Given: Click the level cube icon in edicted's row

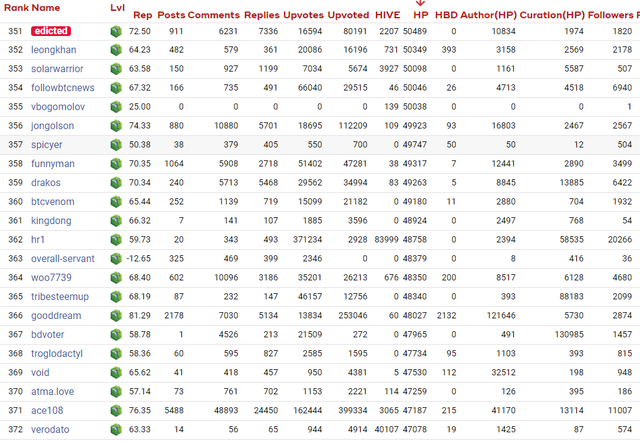Looking at the screenshot, I should 116,31.
